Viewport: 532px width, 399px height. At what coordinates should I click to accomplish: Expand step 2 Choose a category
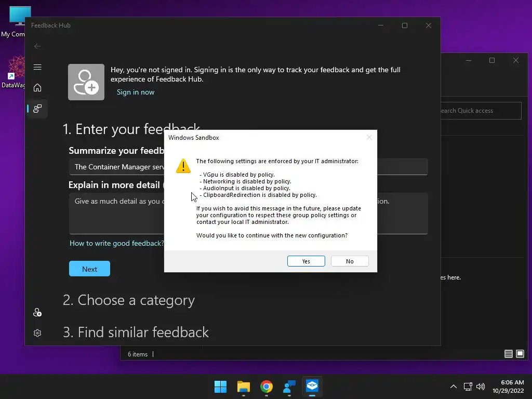(129, 300)
